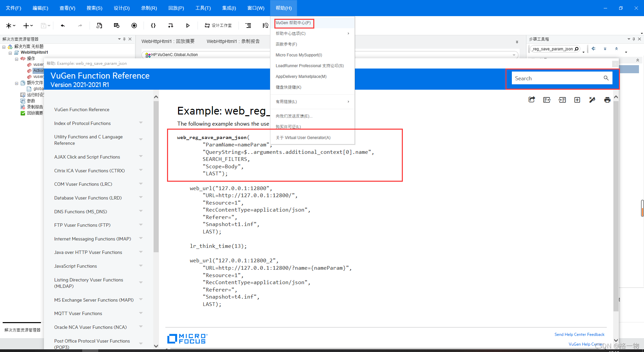Click the expand-all plus box icon

click(577, 100)
